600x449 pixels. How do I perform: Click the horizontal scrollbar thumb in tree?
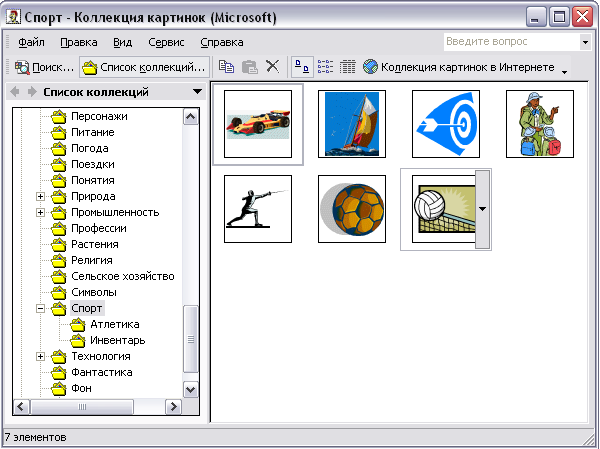pos(82,407)
